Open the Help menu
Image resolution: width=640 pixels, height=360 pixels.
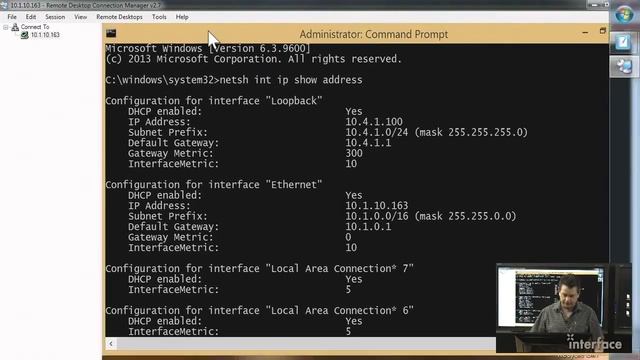point(182,17)
